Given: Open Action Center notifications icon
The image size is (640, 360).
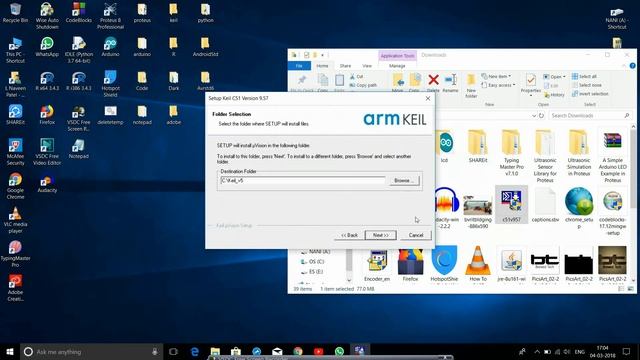Looking at the screenshot, I should [x=627, y=351].
